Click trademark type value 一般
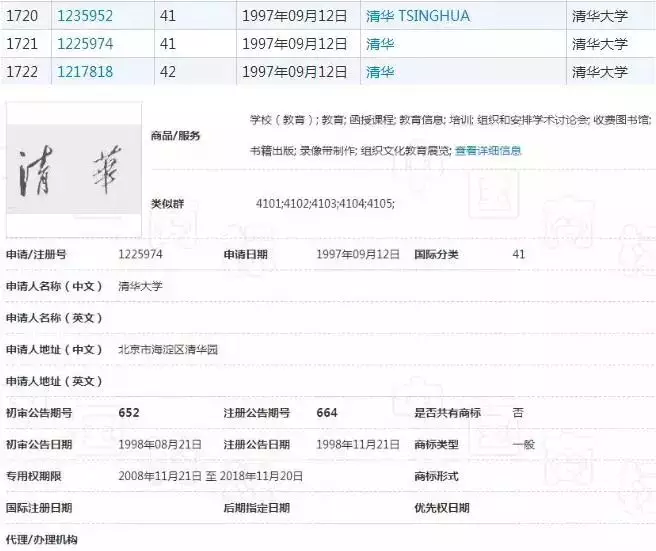The height and width of the screenshot is (551, 656). click(x=523, y=444)
